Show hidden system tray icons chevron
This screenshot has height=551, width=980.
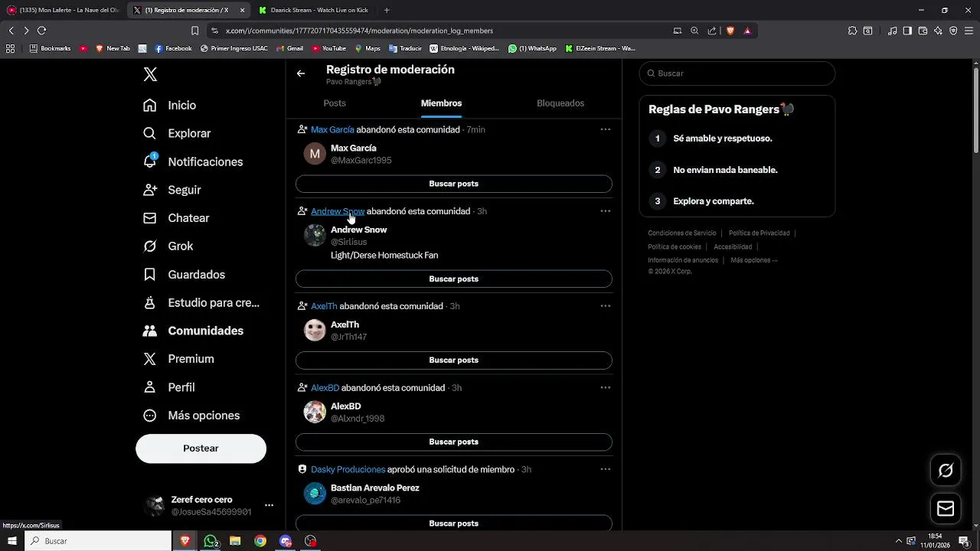tap(899, 541)
